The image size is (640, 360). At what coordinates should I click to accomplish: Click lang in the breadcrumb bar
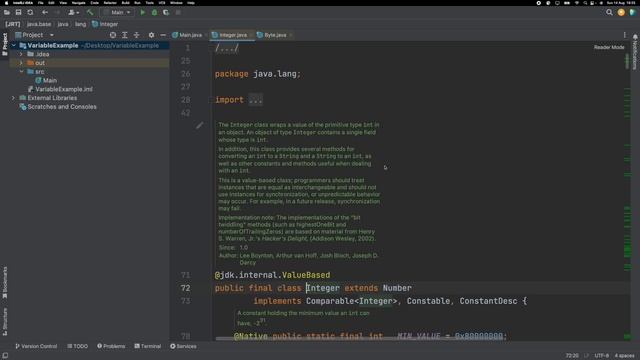(80, 24)
